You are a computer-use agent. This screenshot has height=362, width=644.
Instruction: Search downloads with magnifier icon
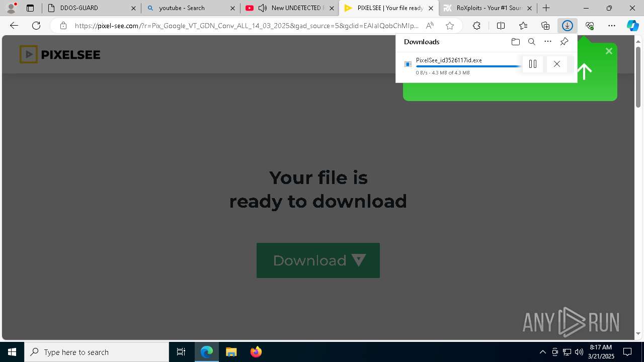tap(532, 42)
